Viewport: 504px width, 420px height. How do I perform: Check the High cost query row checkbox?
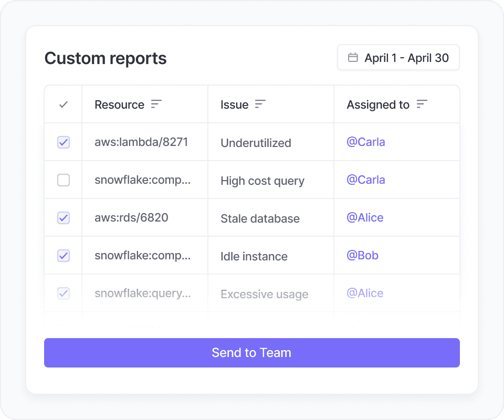[x=64, y=180]
